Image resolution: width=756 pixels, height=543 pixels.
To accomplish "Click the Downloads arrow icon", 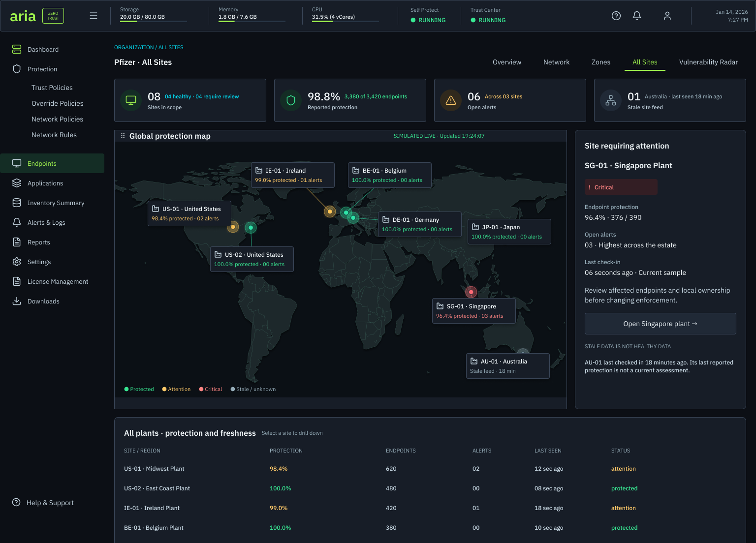I will pos(17,301).
